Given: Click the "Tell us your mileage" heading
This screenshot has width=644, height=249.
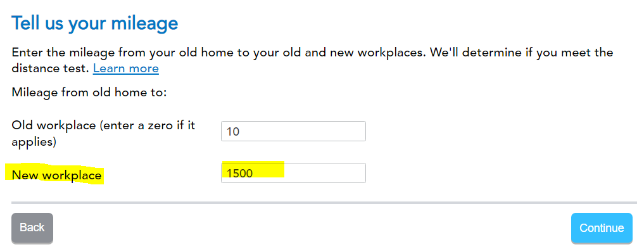Looking at the screenshot, I should pos(95,23).
